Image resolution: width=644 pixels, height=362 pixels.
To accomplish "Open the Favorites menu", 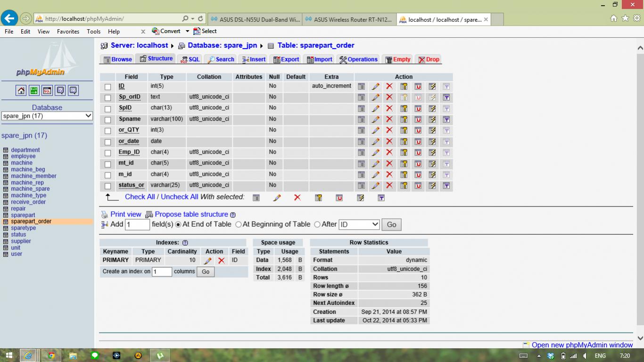I will tap(68, 32).
